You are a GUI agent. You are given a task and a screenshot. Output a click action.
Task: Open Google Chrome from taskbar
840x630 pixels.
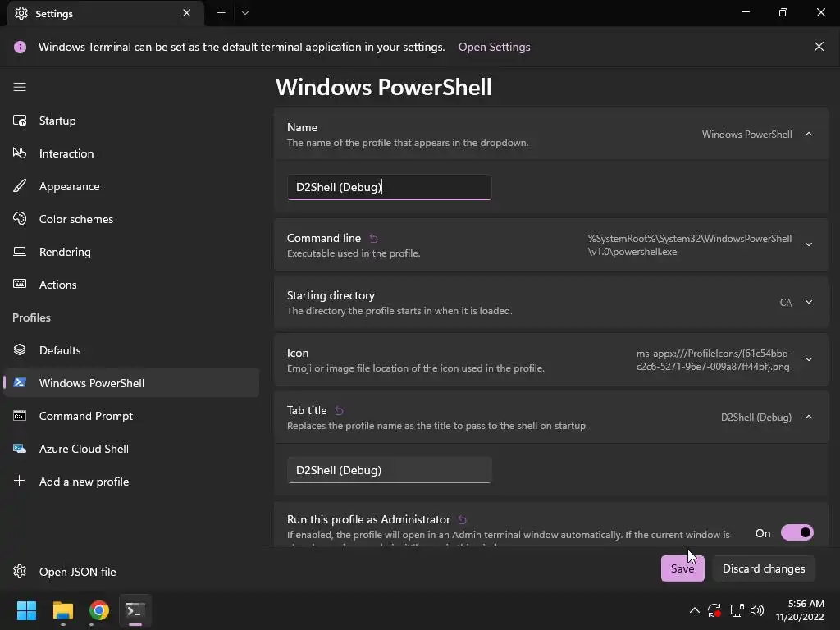(x=99, y=610)
